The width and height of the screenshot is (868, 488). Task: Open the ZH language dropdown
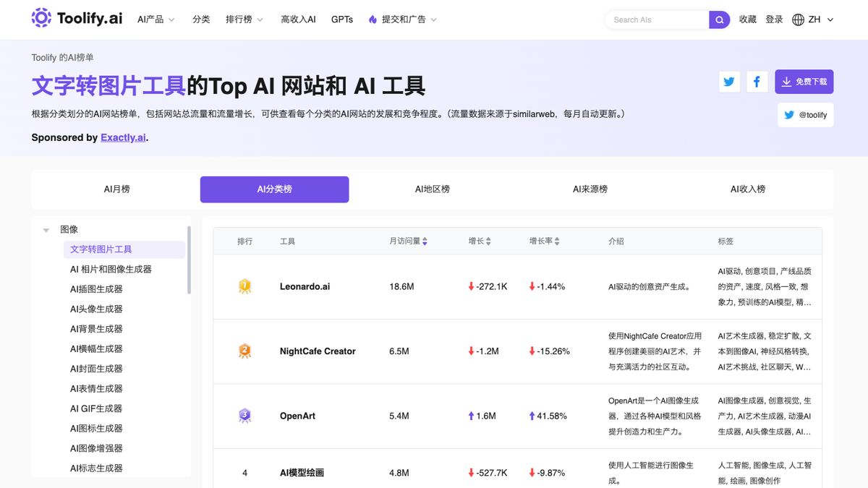[813, 20]
